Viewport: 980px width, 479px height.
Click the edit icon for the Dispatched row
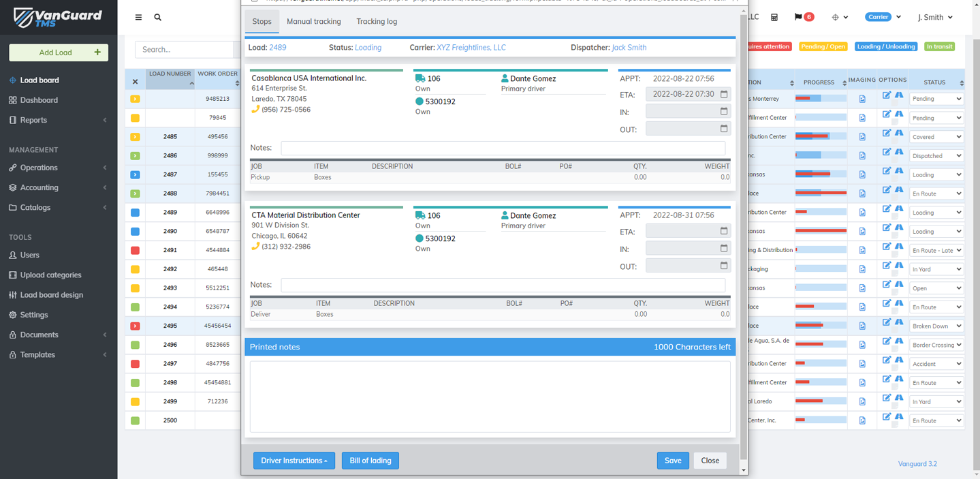click(x=886, y=152)
